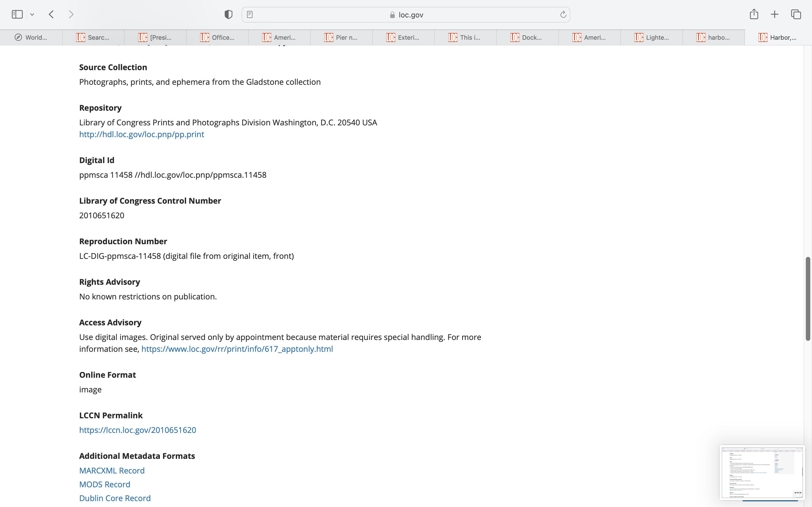Select the Lighte... tab
Image resolution: width=812 pixels, height=507 pixels.
[x=651, y=37]
